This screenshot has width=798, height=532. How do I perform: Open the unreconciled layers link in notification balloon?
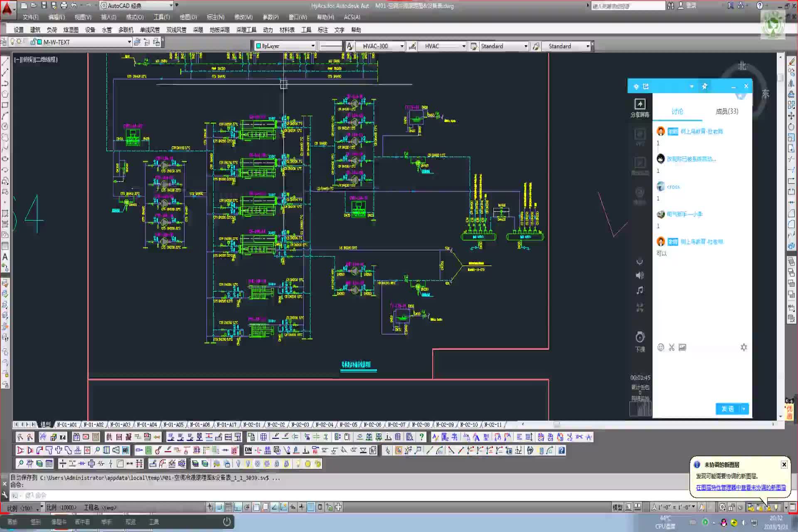(x=741, y=488)
